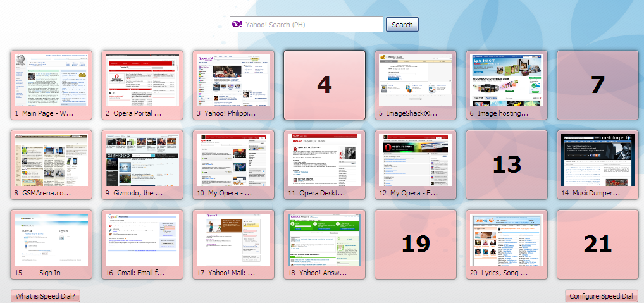Open the Opera Portal speed dial
644x303 pixels.
coord(142,81)
